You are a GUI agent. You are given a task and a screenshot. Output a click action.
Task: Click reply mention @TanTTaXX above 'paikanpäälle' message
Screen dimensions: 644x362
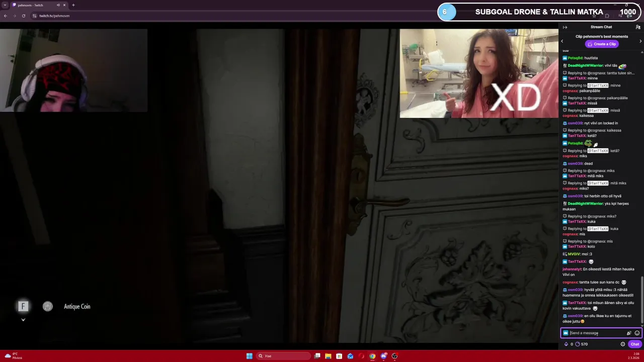(599, 85)
